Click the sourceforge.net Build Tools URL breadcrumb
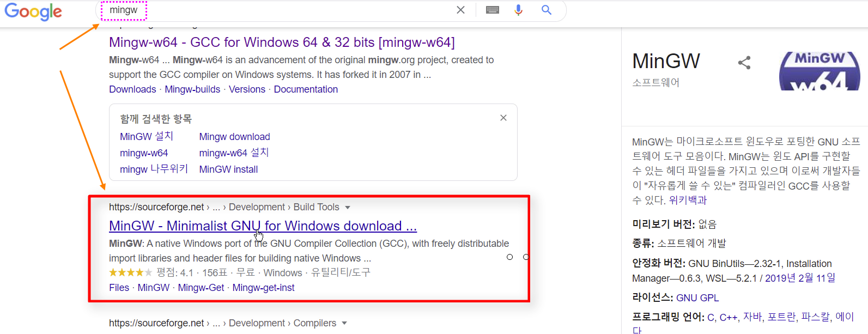This screenshot has width=868, height=334. pyautogui.click(x=224, y=207)
